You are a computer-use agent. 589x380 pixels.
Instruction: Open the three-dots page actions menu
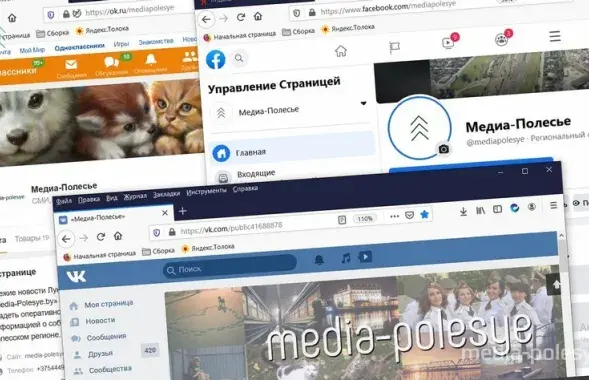394,216
